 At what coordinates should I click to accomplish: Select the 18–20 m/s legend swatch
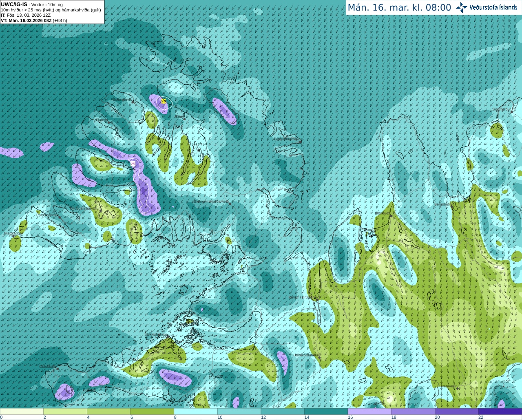click(413, 411)
